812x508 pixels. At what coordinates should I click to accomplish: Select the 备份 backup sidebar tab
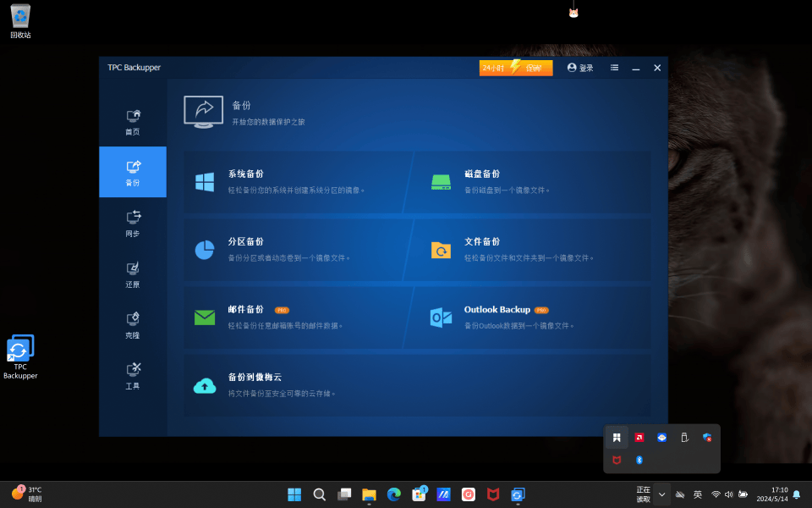133,172
